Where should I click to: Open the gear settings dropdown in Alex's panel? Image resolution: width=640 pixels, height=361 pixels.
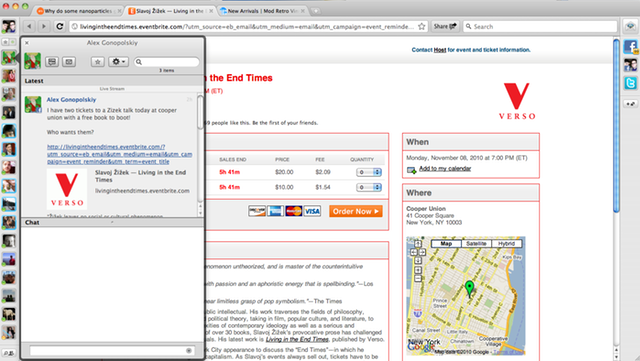118,62
